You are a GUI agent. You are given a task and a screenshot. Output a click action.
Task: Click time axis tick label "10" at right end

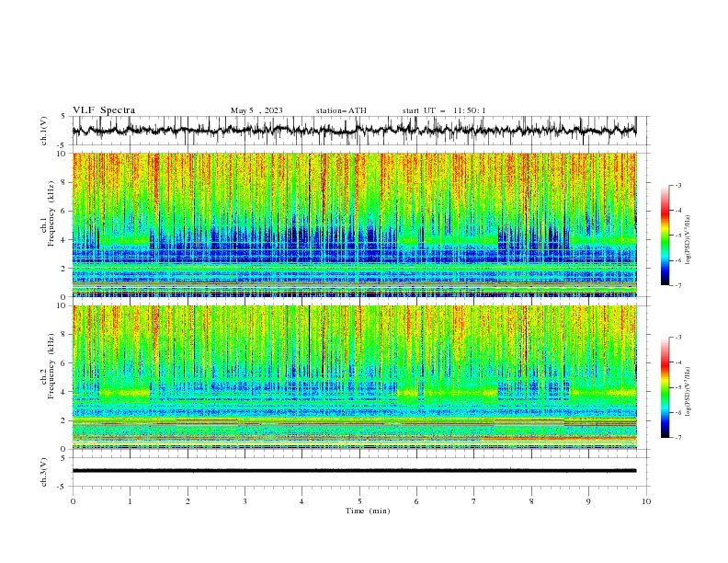tap(646, 501)
